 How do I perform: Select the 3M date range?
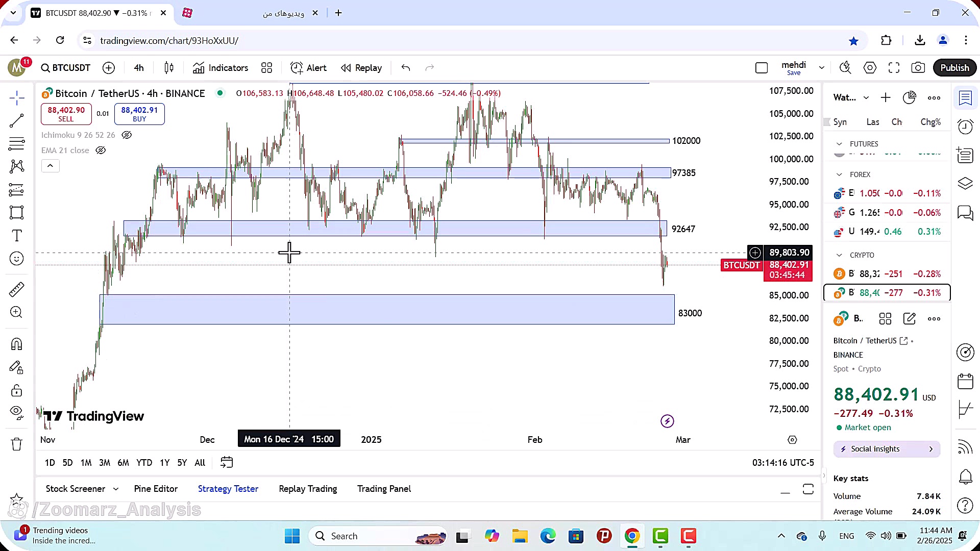[105, 463]
